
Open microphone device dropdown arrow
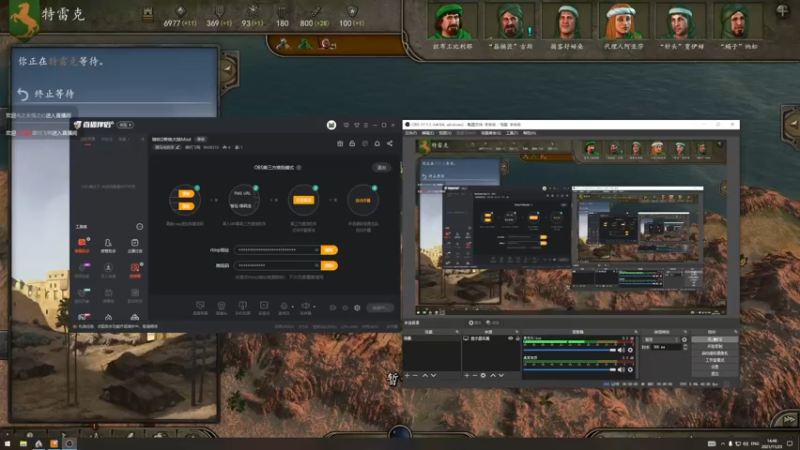coord(292,307)
